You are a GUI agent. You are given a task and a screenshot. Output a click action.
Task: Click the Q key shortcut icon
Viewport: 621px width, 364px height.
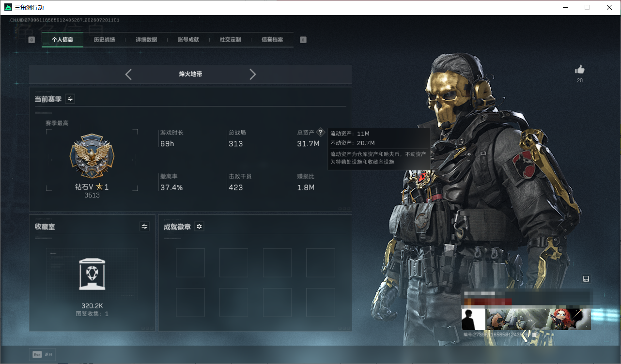click(x=31, y=40)
